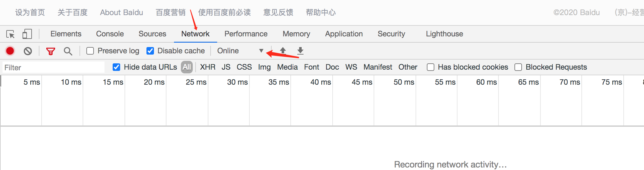644x170 pixels.
Task: Toggle the device toolbar icon
Action: point(27,34)
